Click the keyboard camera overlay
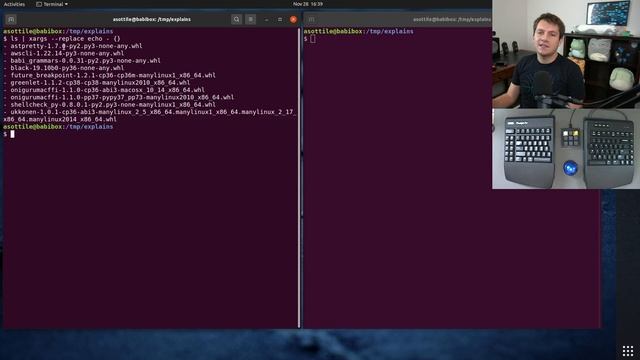 tap(566, 149)
